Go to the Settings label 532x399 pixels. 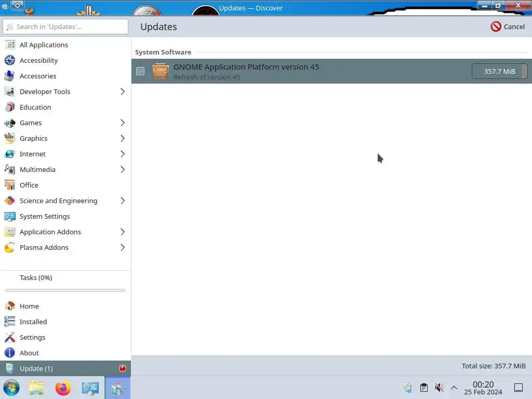pos(32,337)
